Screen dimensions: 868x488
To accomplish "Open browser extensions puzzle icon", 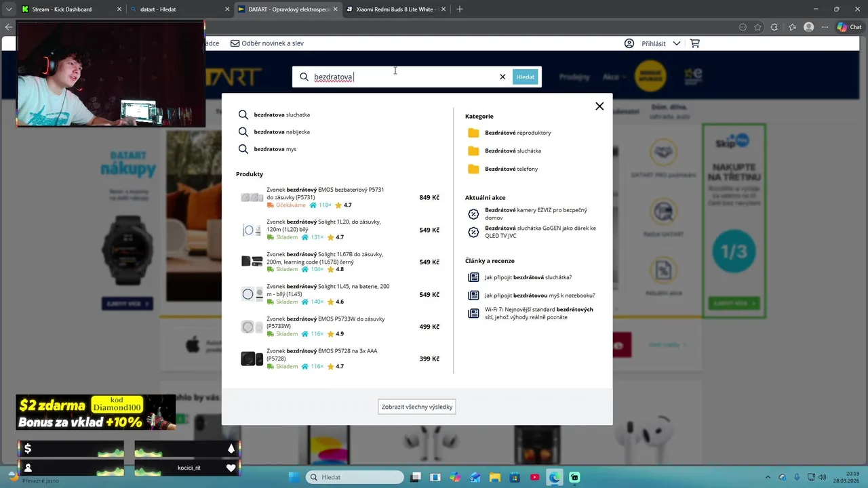I will (x=774, y=27).
